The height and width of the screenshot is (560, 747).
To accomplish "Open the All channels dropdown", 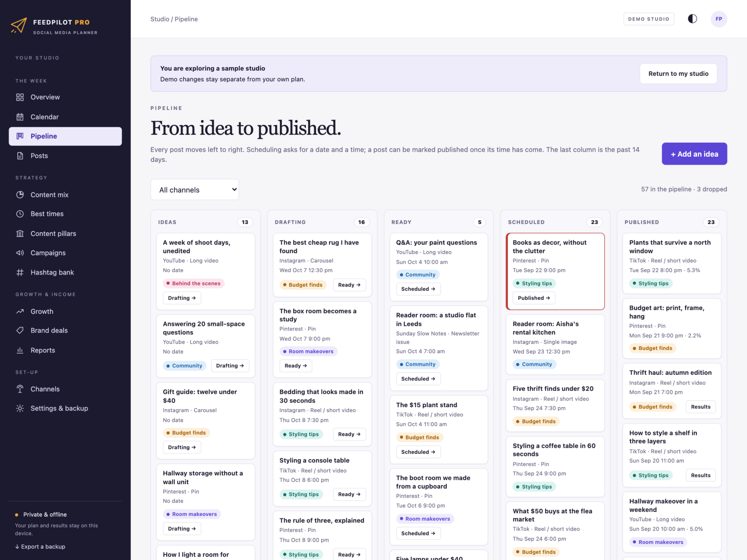I will 195,190.
